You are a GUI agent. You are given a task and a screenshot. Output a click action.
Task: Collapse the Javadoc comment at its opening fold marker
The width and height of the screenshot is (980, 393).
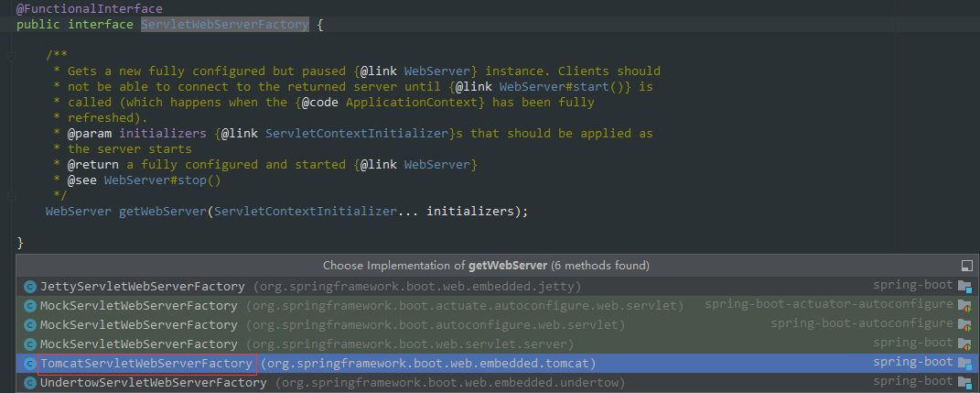click(x=11, y=56)
